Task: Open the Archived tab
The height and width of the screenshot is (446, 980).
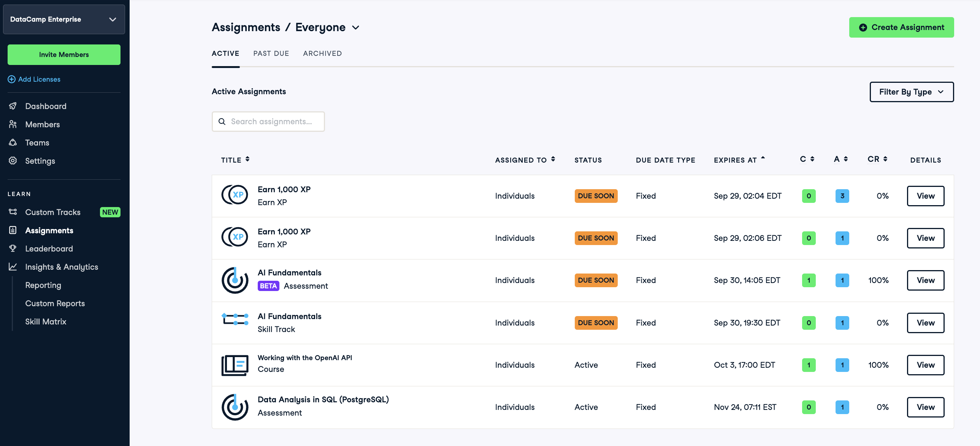Action: click(322, 54)
